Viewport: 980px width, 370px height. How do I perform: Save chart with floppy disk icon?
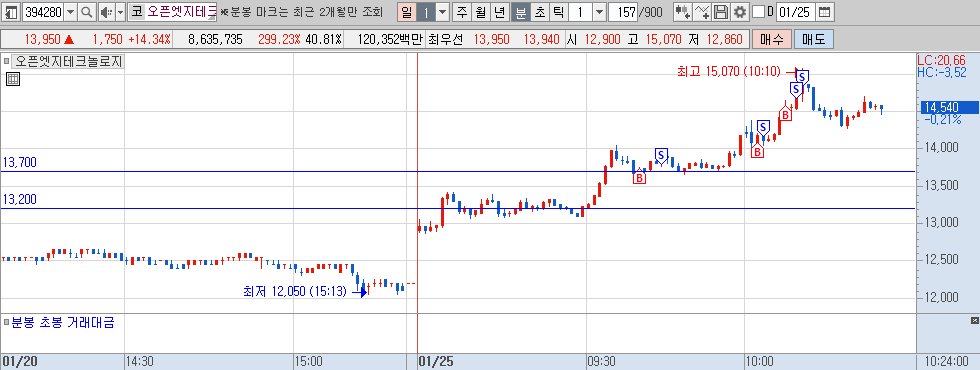[x=721, y=12]
